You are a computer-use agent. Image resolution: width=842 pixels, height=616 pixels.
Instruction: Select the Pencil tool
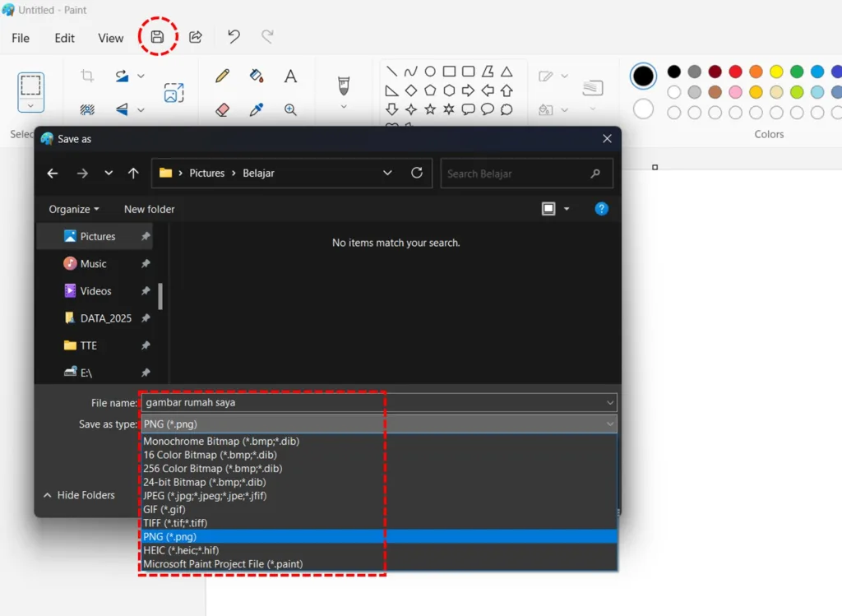(222, 76)
